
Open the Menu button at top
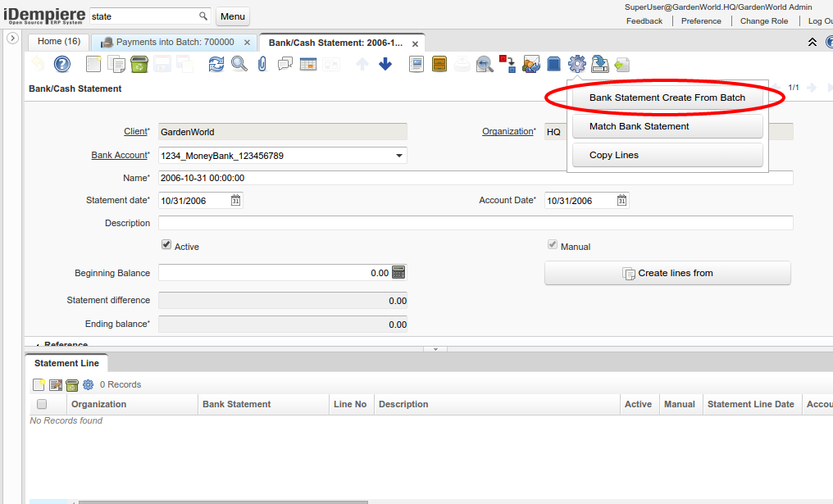(233, 16)
